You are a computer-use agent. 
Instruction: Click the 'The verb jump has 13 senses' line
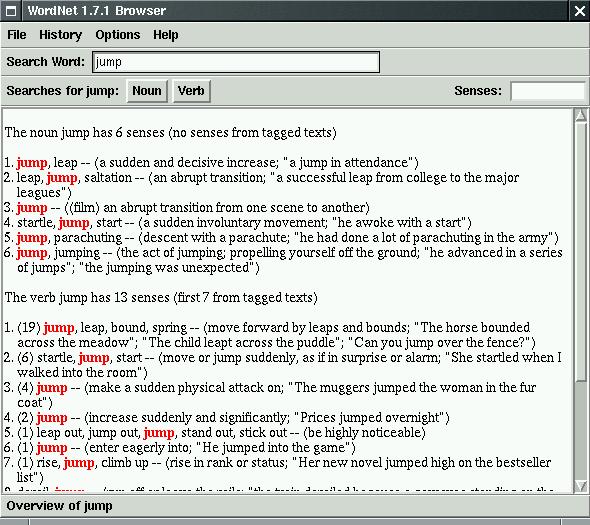tap(161, 298)
